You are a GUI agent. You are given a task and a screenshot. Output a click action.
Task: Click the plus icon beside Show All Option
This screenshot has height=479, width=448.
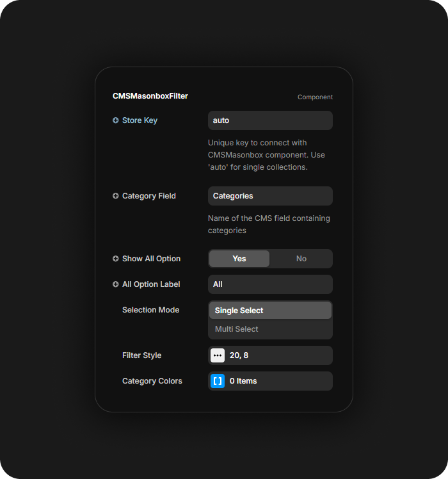pyautogui.click(x=116, y=259)
